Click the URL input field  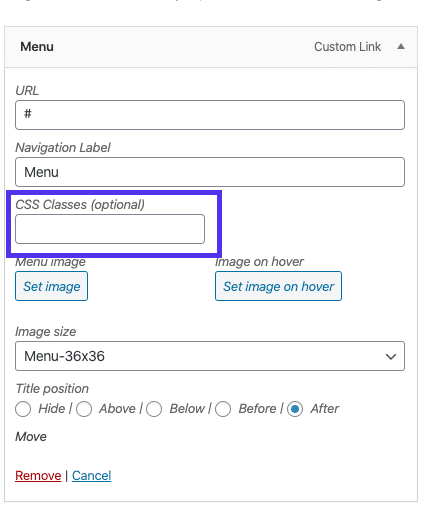pyautogui.click(x=210, y=115)
